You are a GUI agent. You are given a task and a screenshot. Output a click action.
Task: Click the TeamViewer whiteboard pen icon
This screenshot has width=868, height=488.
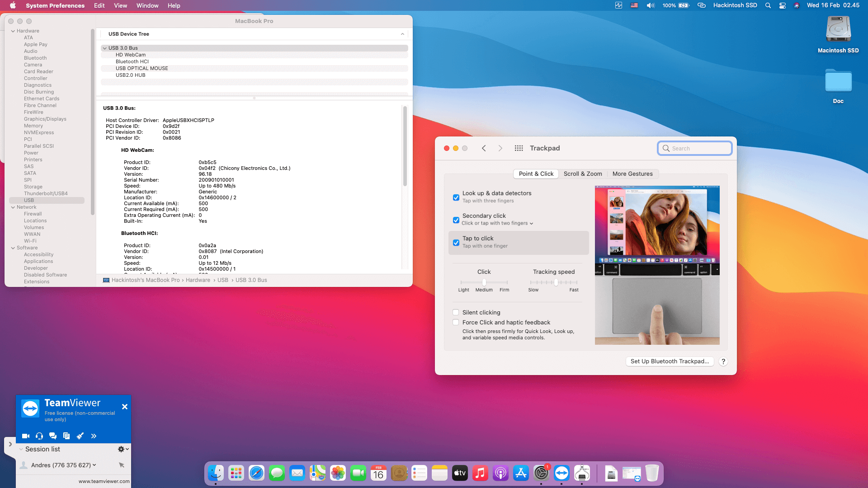[x=80, y=436]
